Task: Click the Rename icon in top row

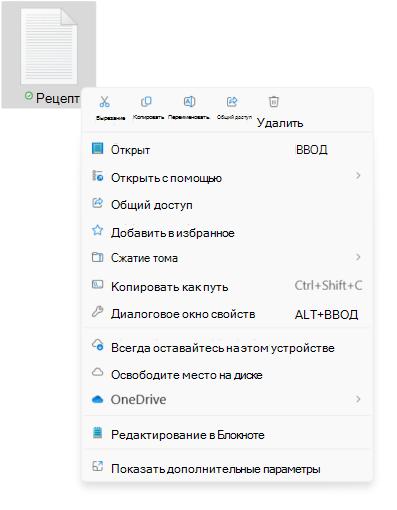Action: click(x=189, y=101)
